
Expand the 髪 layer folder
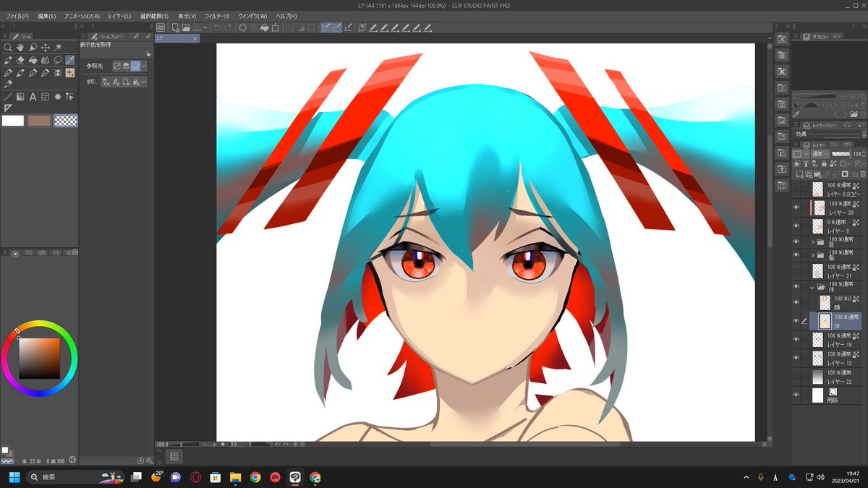813,255
